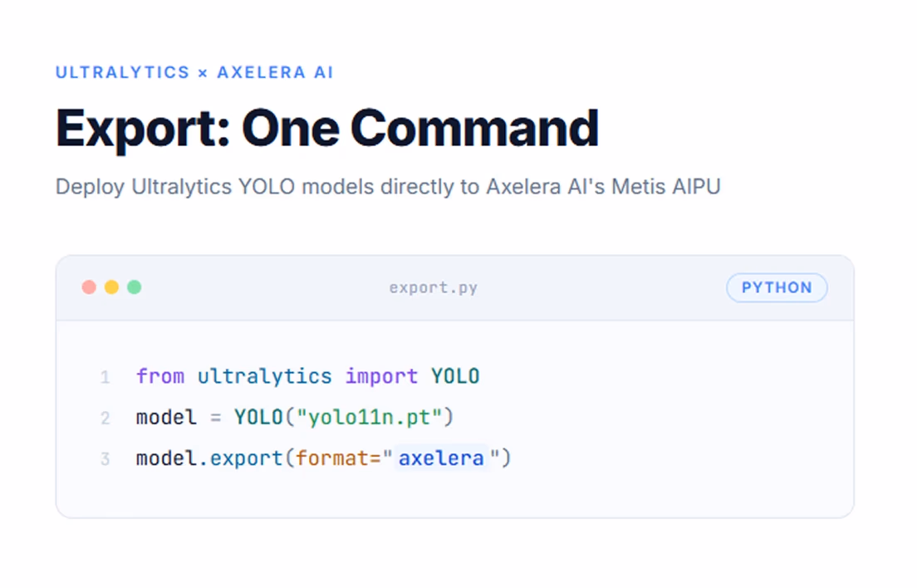Click line number 1 in gutter
917x588 pixels.
pos(105,377)
